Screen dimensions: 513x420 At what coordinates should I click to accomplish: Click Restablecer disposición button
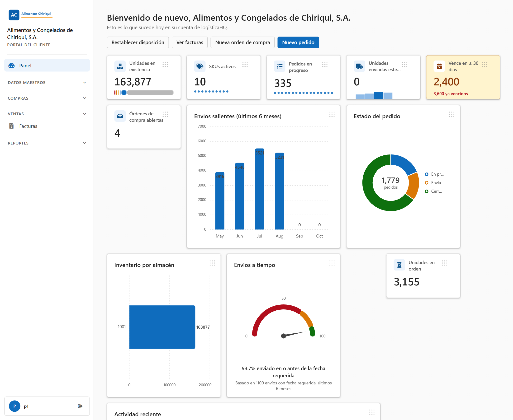pyautogui.click(x=138, y=42)
